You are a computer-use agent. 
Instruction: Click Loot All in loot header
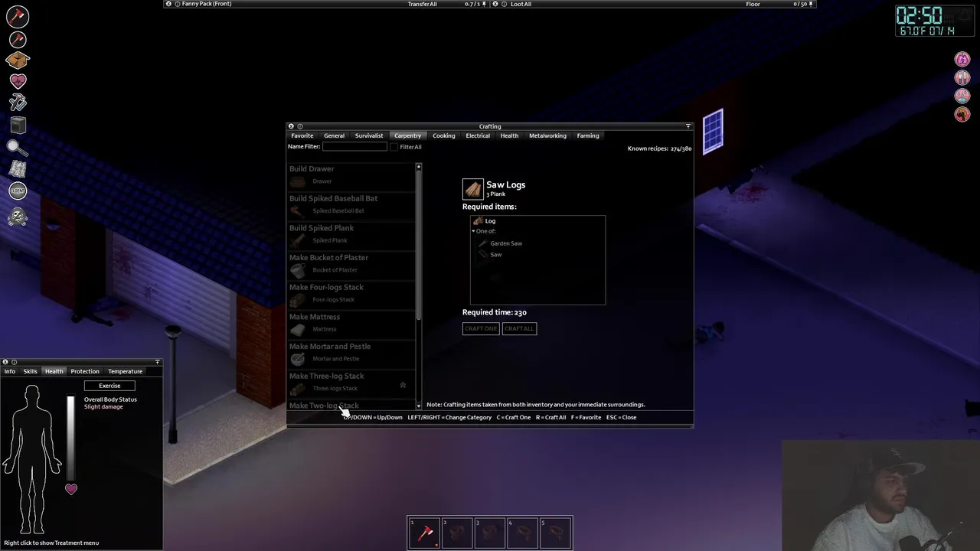click(x=521, y=4)
